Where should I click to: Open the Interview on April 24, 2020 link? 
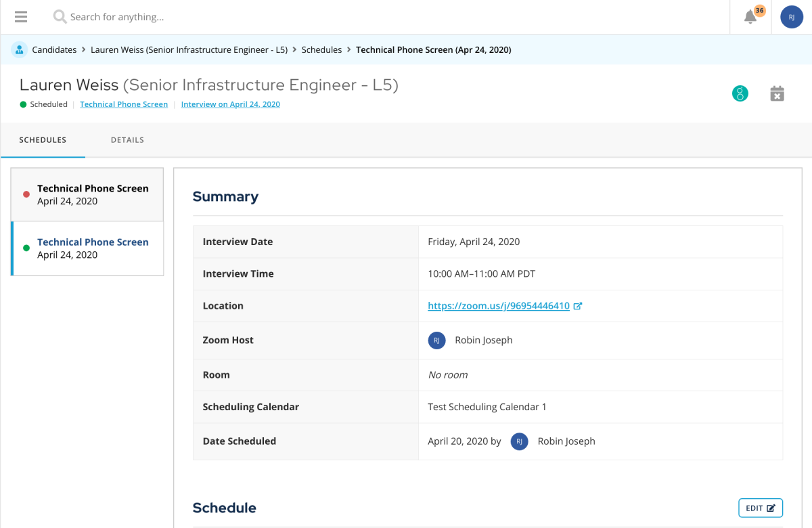coord(230,104)
